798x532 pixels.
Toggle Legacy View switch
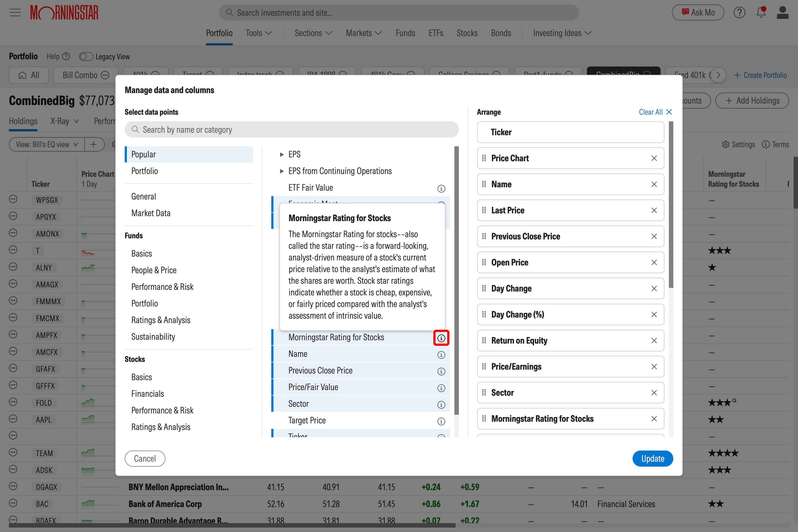pos(86,57)
